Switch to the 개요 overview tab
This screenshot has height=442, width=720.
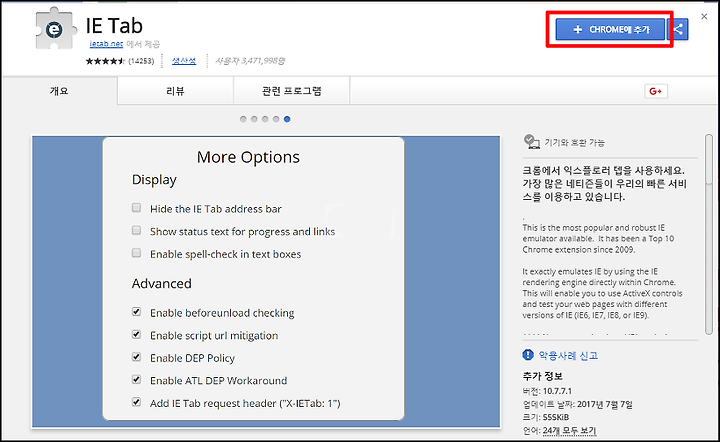coord(59,91)
